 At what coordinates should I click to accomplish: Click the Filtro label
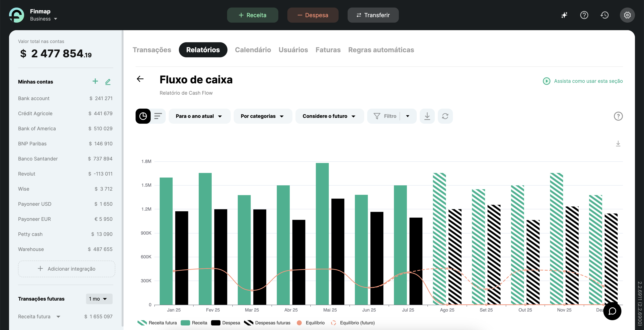(x=390, y=116)
